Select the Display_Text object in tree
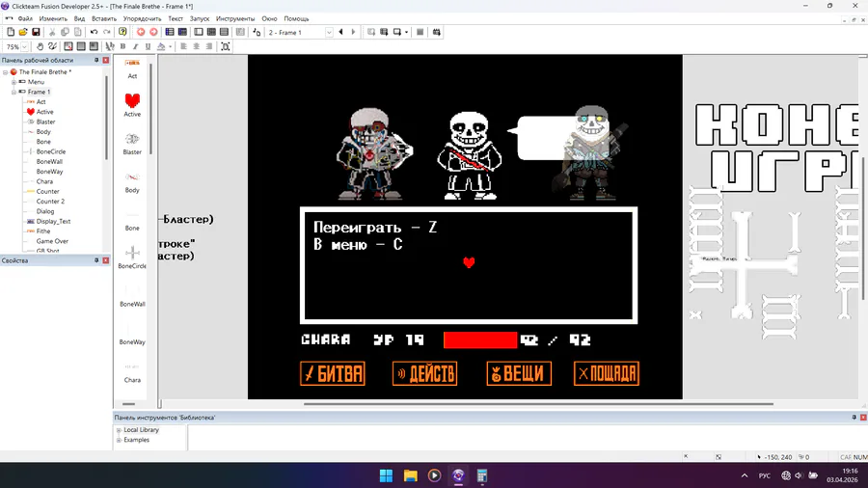This screenshot has height=488, width=868. pyautogui.click(x=53, y=221)
